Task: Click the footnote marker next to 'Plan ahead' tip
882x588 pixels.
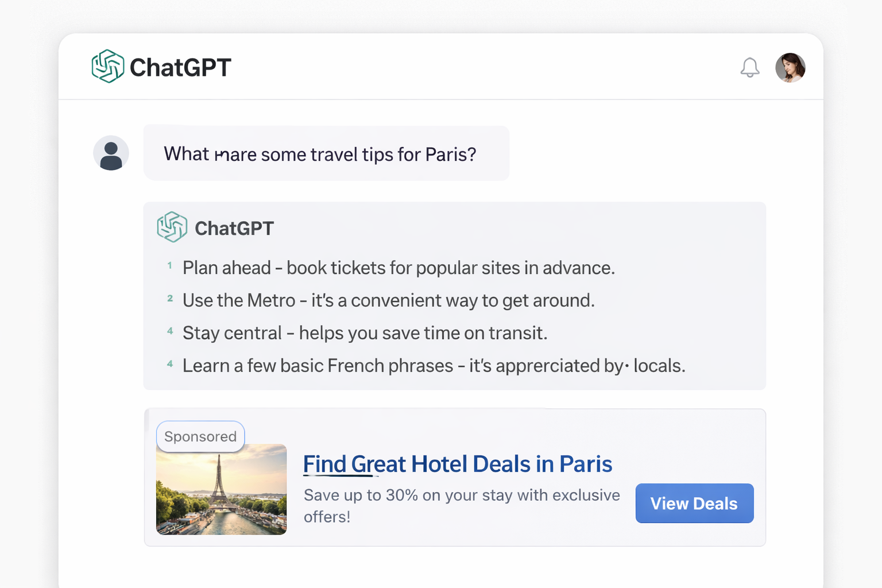Action: click(169, 265)
